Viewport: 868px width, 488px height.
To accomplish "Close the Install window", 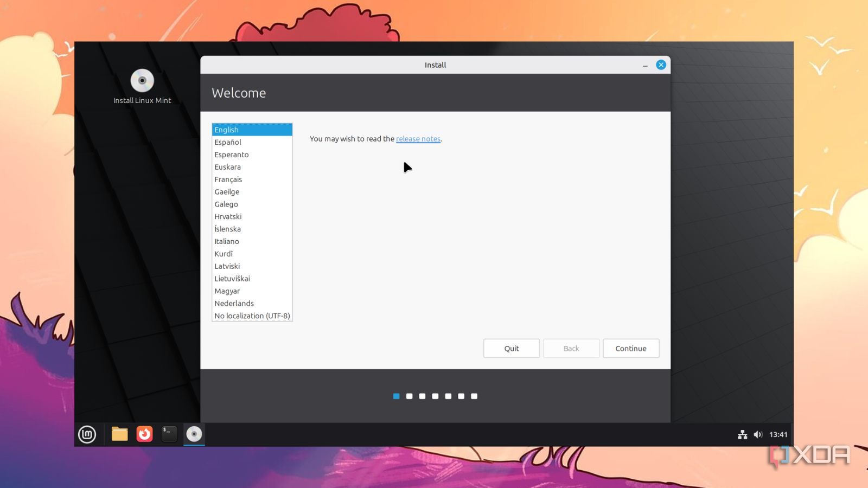I will point(661,65).
